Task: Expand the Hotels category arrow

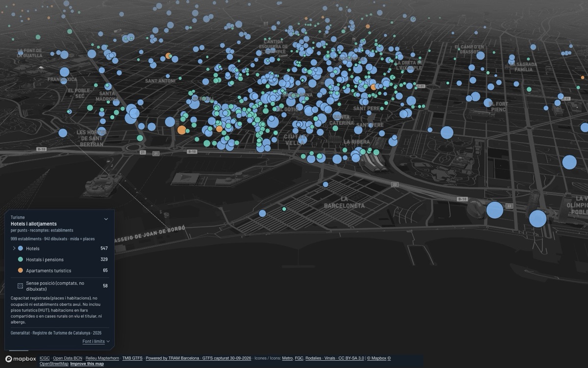Action: point(14,248)
